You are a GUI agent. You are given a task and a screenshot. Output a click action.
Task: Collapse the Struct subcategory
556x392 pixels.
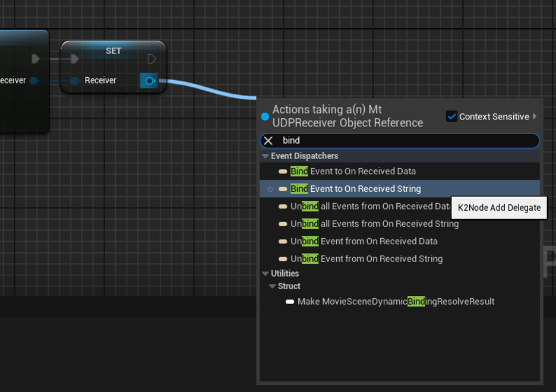click(272, 286)
